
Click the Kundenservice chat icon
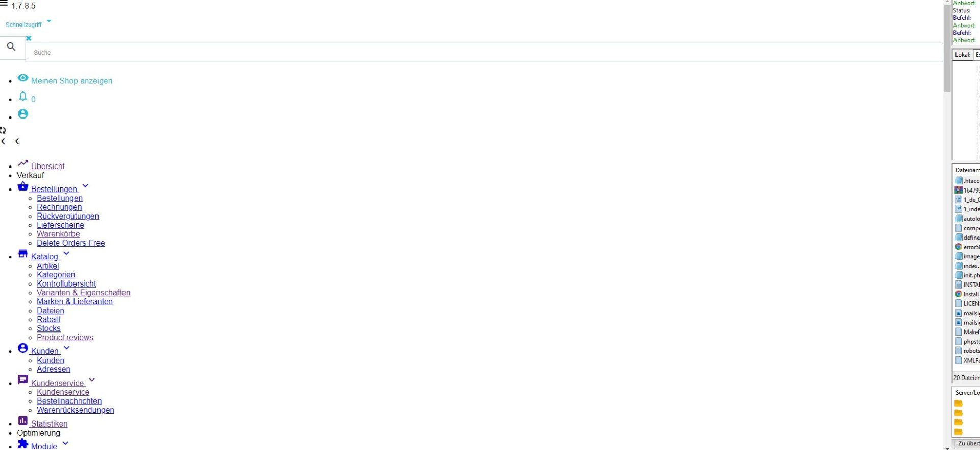click(x=23, y=380)
